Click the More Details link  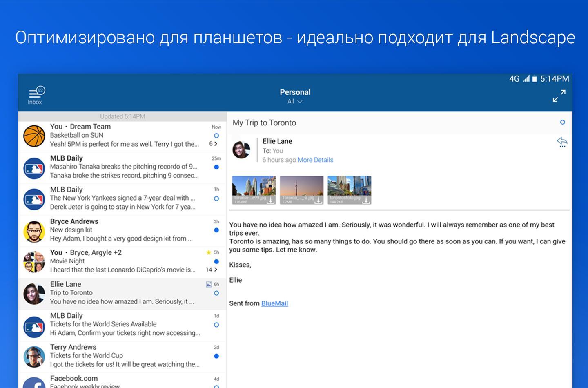click(x=315, y=160)
